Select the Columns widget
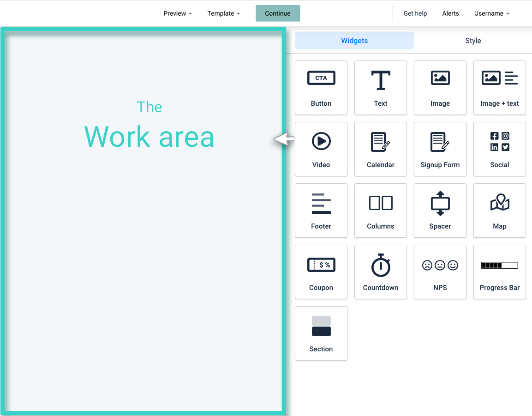The image size is (532, 416). click(x=380, y=211)
